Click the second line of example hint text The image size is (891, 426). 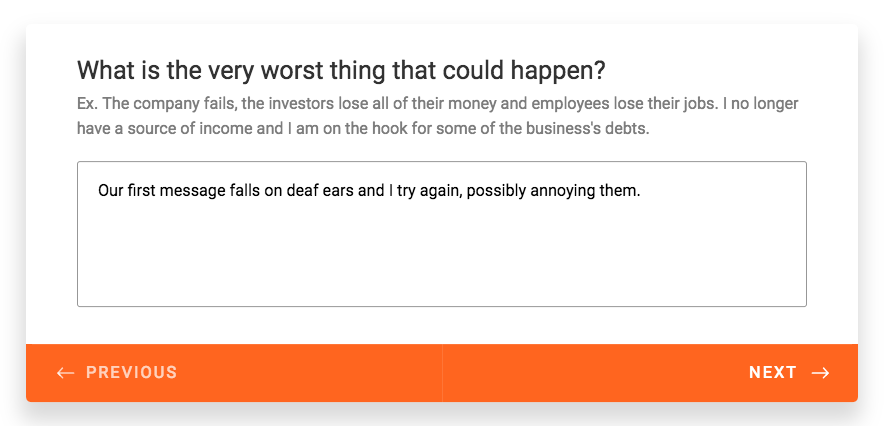pyautogui.click(x=363, y=128)
